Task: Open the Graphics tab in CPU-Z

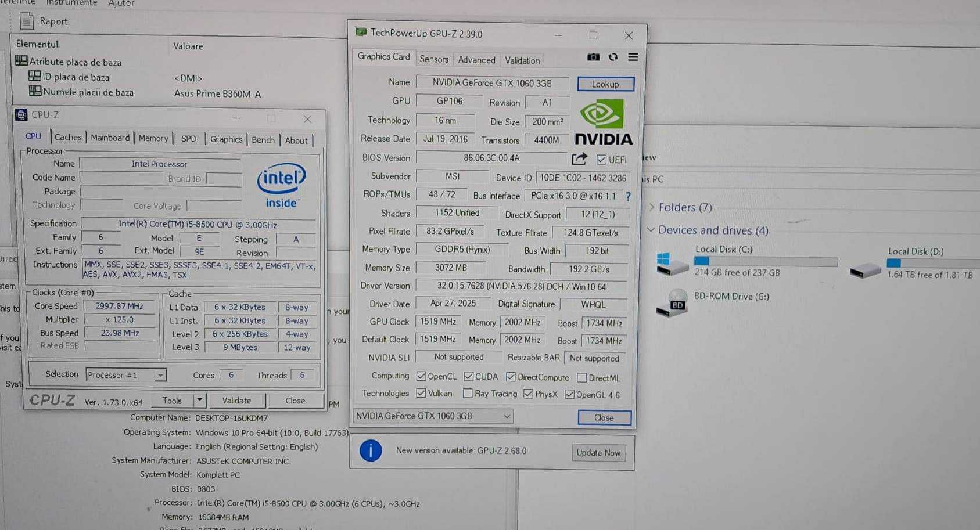Action: tap(226, 140)
